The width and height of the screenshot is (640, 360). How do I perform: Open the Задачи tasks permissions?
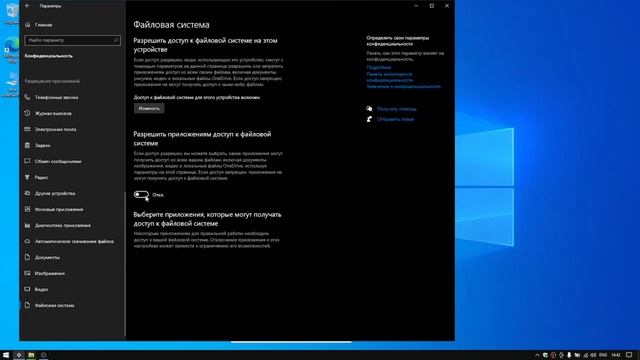[x=38, y=145]
